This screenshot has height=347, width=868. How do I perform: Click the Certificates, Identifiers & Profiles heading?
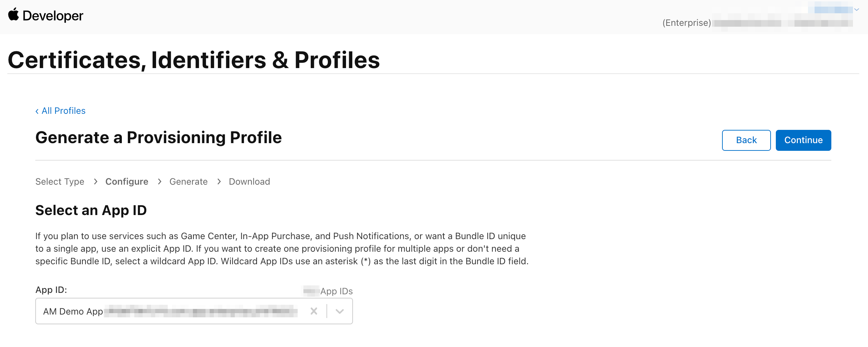coord(194,60)
